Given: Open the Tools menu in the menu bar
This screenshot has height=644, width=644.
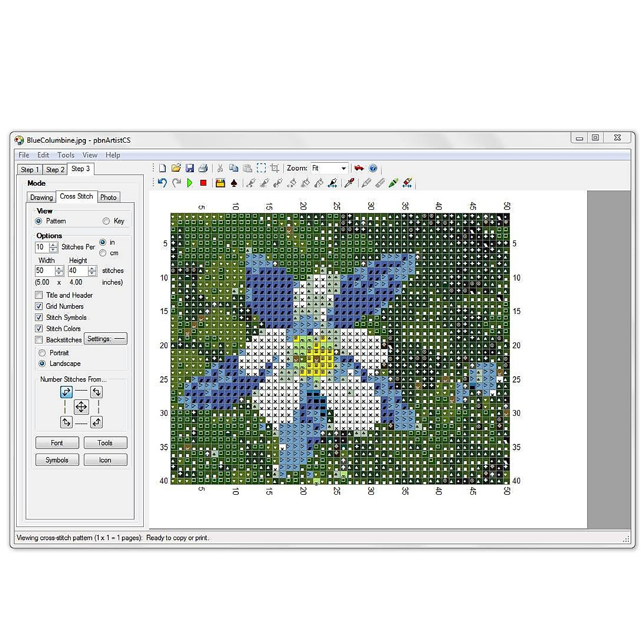Looking at the screenshot, I should pos(65,155).
